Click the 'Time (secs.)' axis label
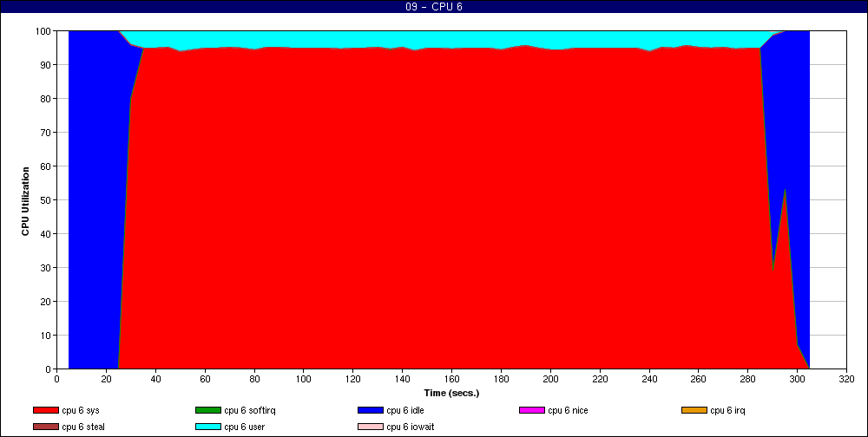 451,394
